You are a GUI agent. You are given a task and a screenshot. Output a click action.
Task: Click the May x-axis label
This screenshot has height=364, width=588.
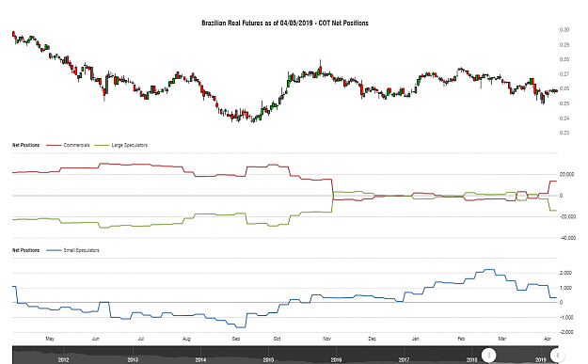(50, 339)
